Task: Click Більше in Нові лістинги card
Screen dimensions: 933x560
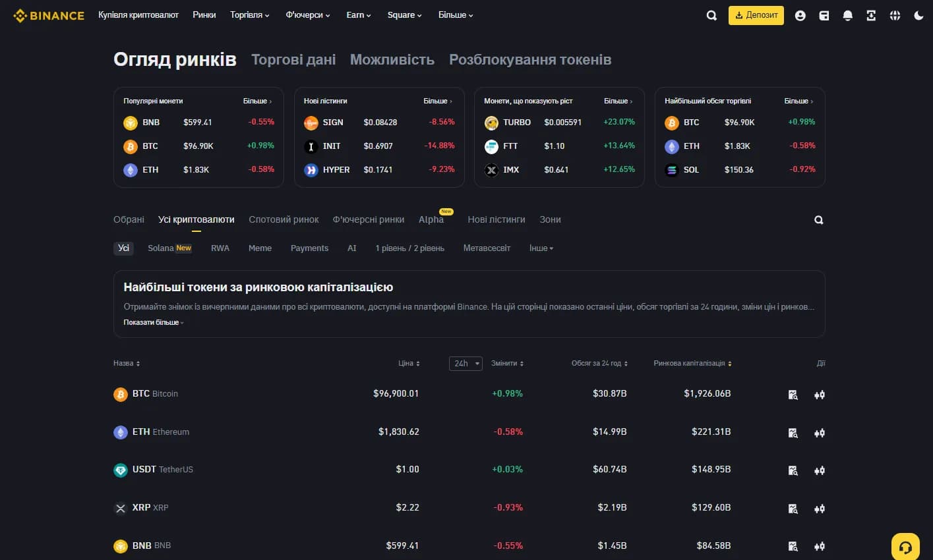Action: point(438,101)
